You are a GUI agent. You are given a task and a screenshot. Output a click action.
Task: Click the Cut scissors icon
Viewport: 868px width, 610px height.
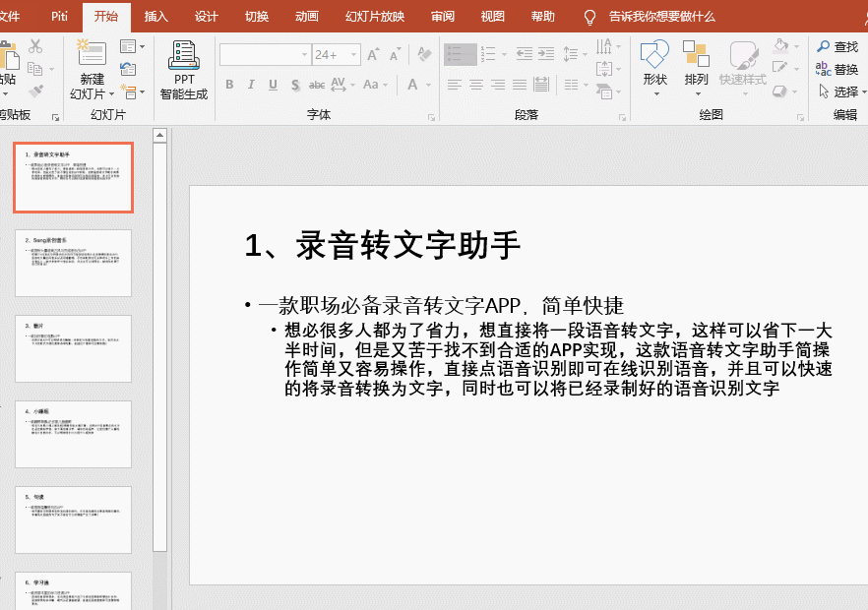click(35, 46)
